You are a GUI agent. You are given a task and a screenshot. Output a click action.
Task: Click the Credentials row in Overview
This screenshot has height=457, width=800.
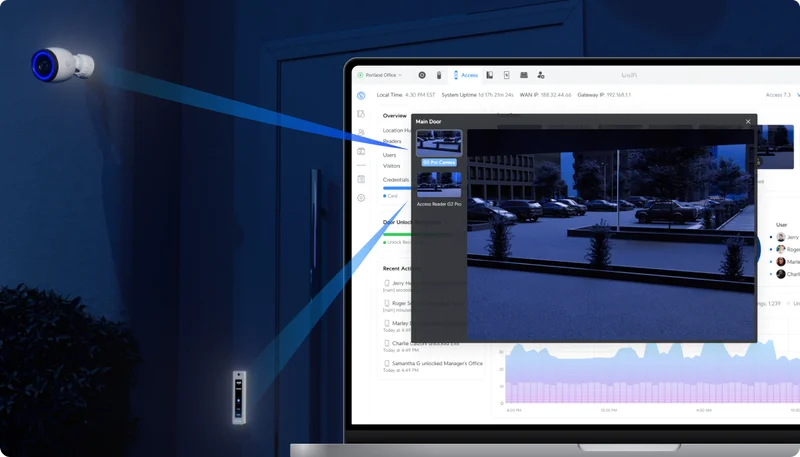(x=396, y=180)
